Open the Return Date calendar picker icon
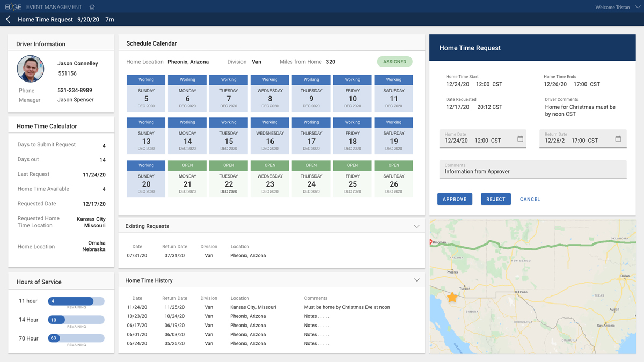The height and width of the screenshot is (362, 644). [618, 139]
